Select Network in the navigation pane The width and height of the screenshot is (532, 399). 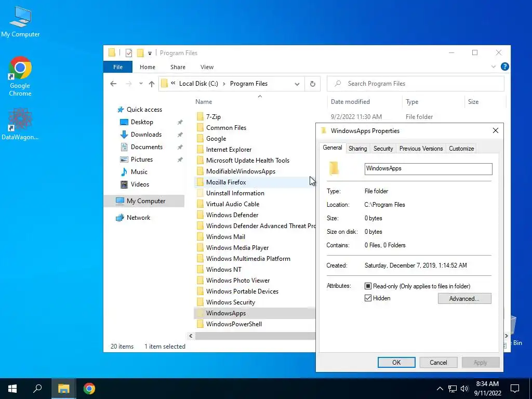(x=138, y=218)
